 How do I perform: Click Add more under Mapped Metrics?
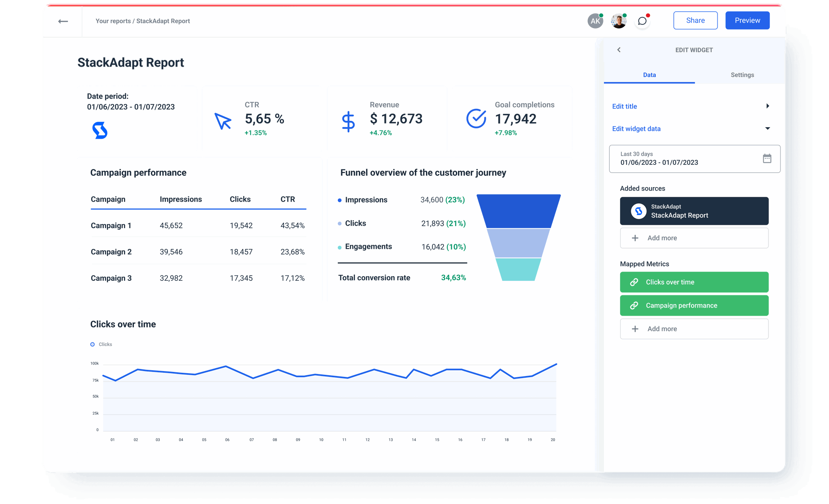(x=694, y=328)
